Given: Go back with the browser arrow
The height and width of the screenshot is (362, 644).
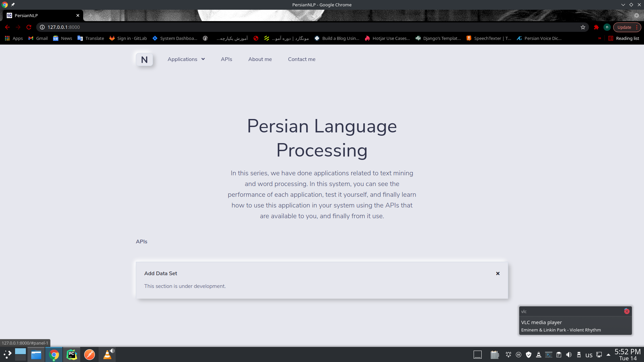Looking at the screenshot, I should click(x=7, y=27).
